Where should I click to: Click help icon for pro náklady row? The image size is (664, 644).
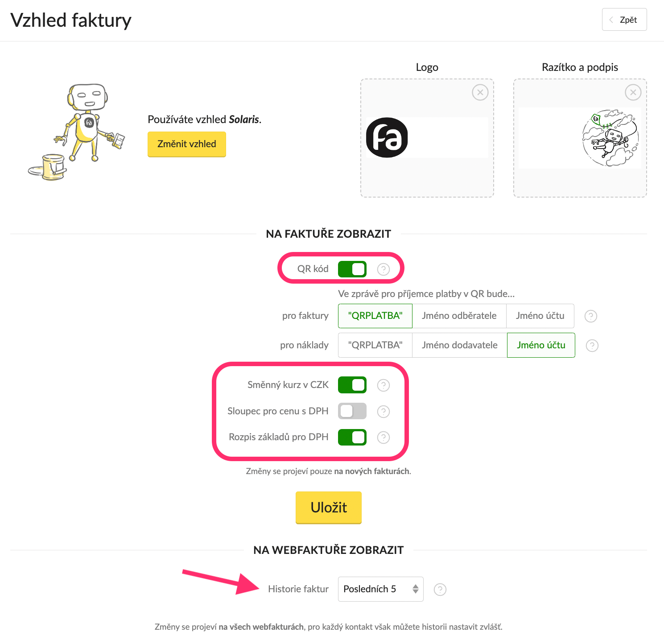(x=592, y=346)
